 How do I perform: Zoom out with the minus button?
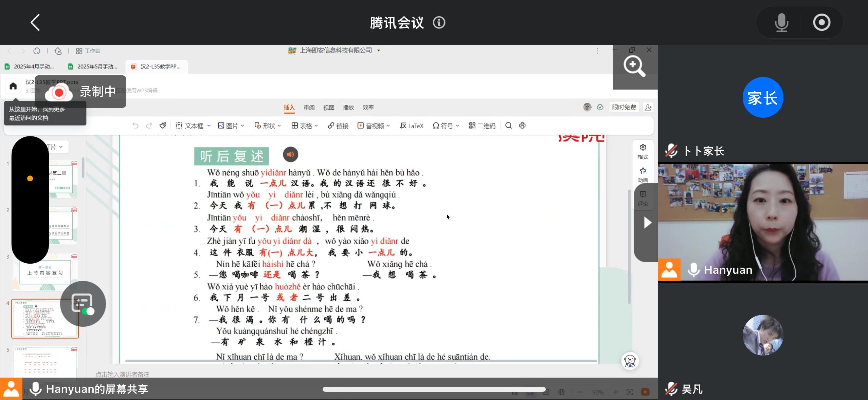pos(580,392)
